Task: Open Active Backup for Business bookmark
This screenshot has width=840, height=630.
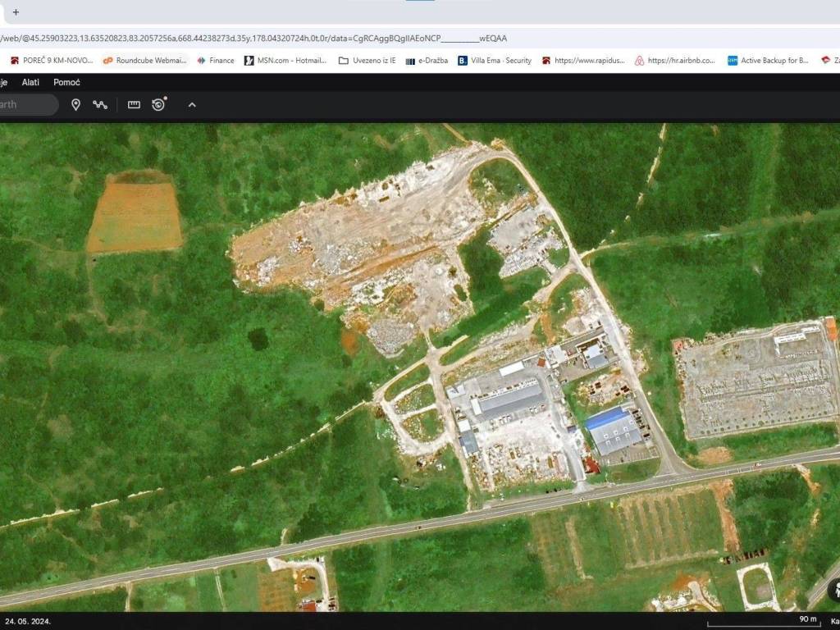Action: [768, 60]
